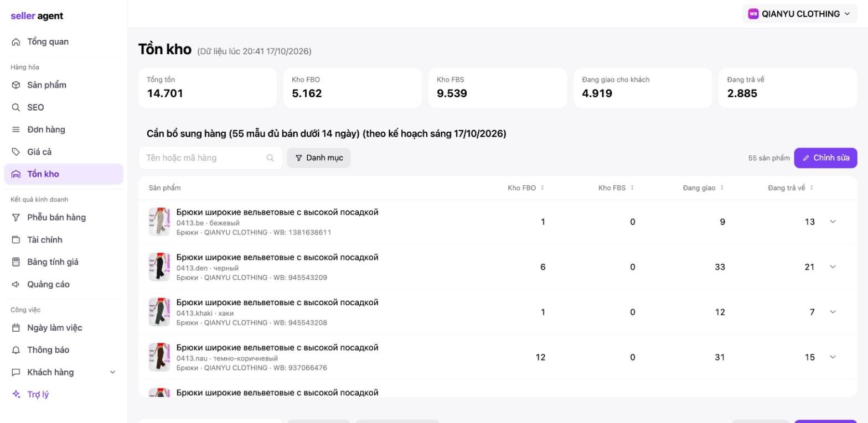
Task: Click the Đơn hàng list icon
Action: [15, 129]
